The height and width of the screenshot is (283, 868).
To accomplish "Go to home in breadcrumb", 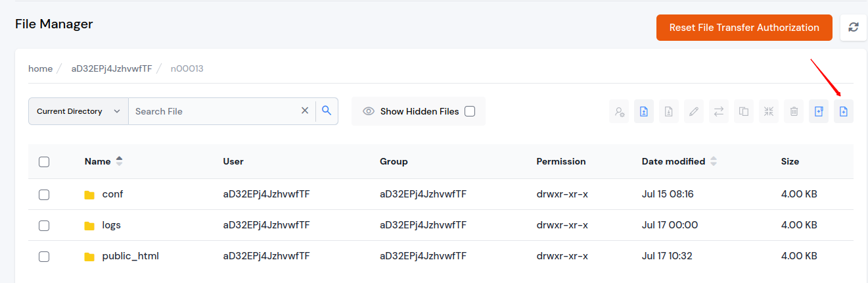I will (x=40, y=68).
